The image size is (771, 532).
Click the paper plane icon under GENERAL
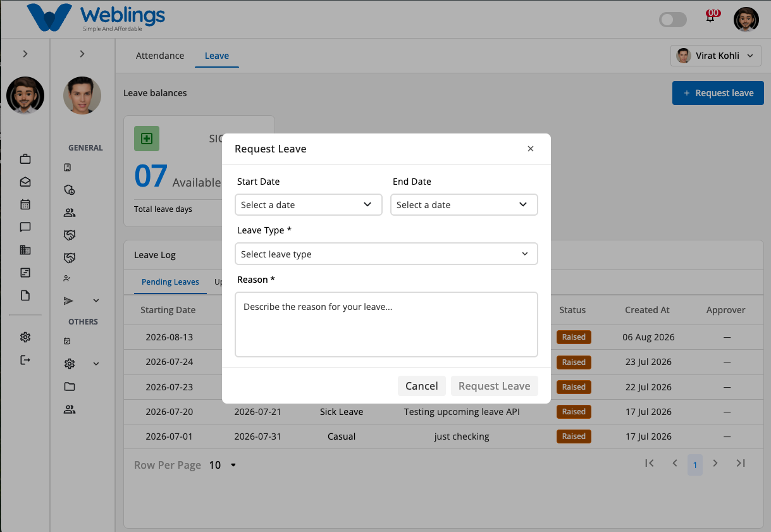click(x=69, y=300)
